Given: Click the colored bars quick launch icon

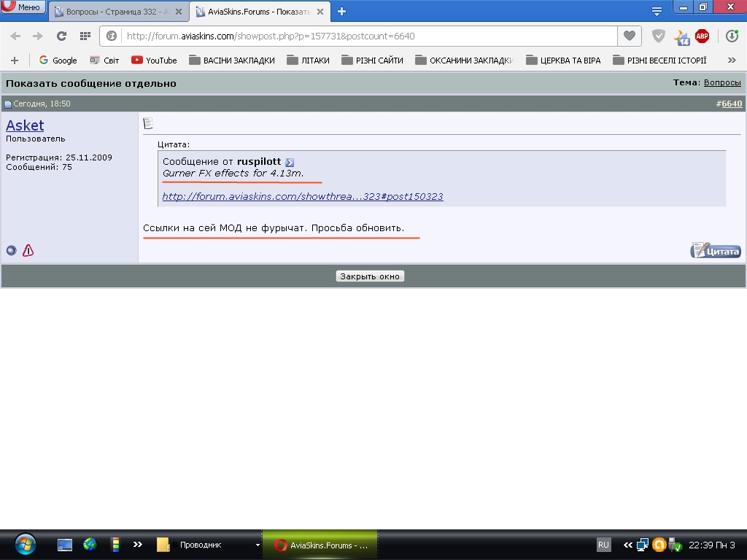Looking at the screenshot, I should click(115, 544).
